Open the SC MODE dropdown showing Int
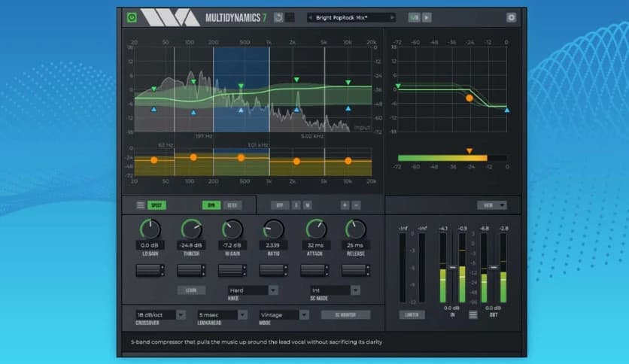Image resolution: width=629 pixels, height=364 pixels. coord(335,290)
